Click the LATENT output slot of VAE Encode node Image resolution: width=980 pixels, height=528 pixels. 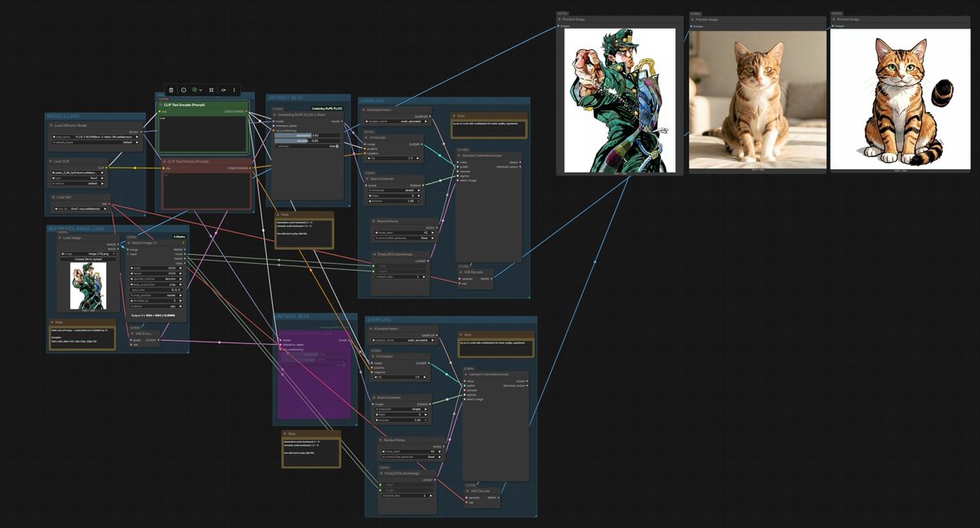(x=160, y=339)
